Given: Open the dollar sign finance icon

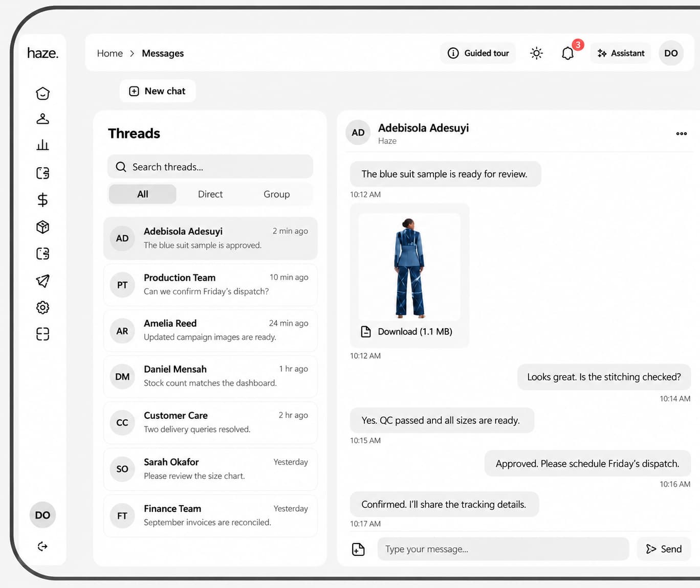Looking at the screenshot, I should coord(43,199).
